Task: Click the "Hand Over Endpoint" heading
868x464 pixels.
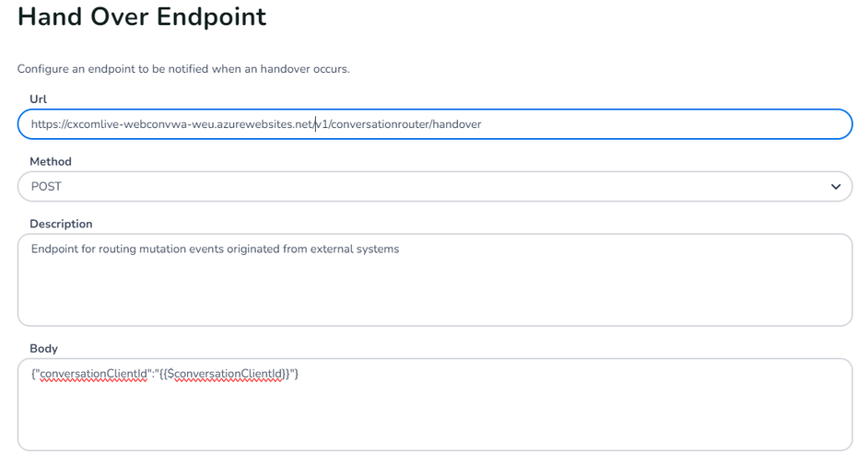Action: point(142,17)
